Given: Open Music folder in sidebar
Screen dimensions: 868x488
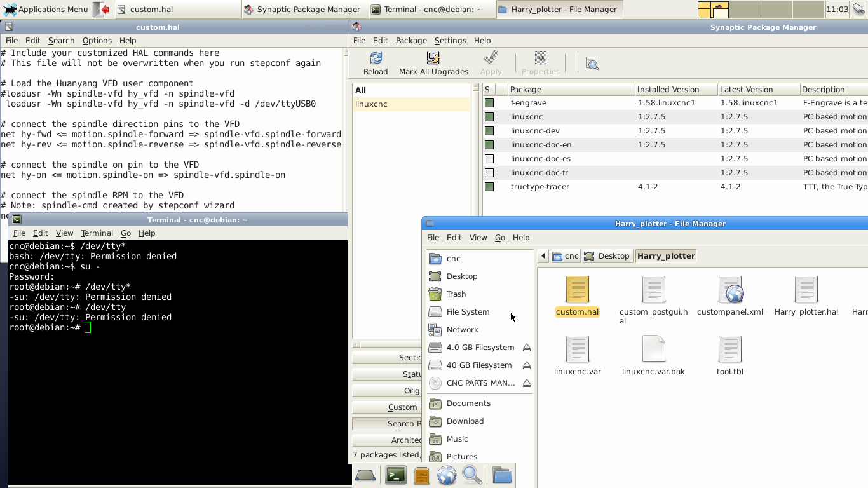Looking at the screenshot, I should coord(479,439).
